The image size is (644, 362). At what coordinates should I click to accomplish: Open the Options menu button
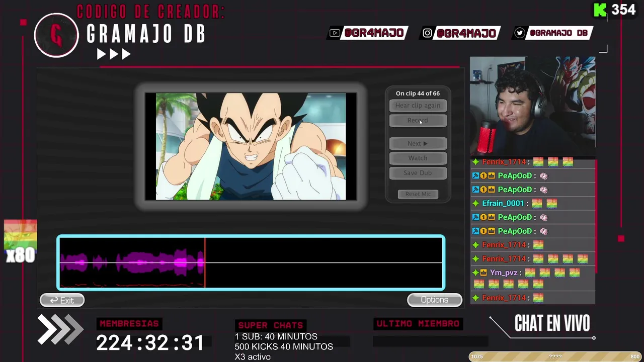coord(435,300)
